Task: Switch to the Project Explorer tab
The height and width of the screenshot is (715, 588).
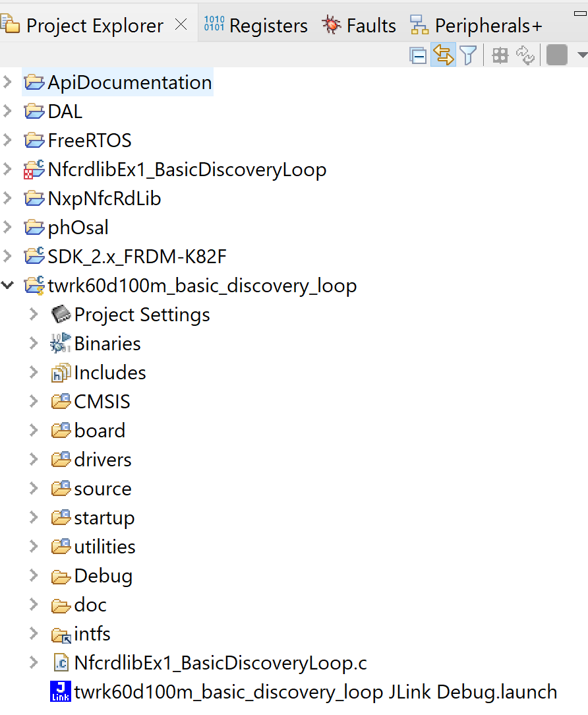Action: point(94,25)
